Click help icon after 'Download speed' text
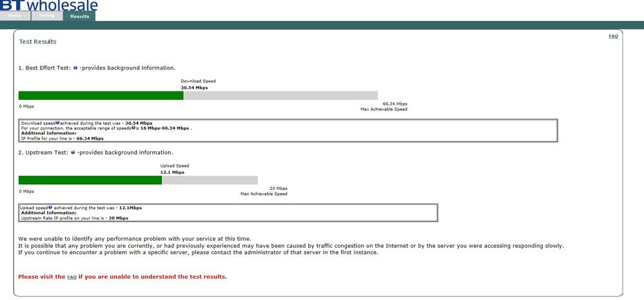 coord(58,123)
